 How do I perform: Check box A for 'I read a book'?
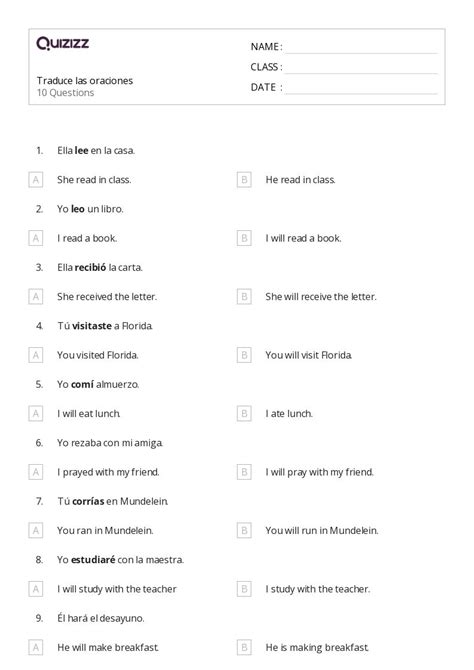click(x=36, y=238)
